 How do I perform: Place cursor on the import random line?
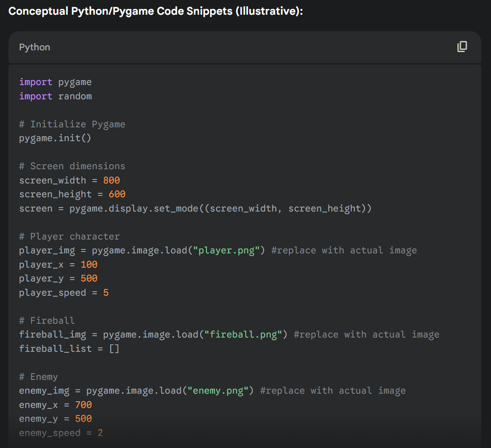pyautogui.click(x=55, y=96)
